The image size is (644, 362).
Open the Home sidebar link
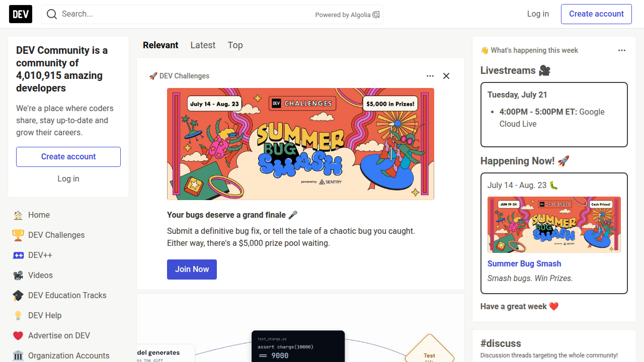(68, 215)
